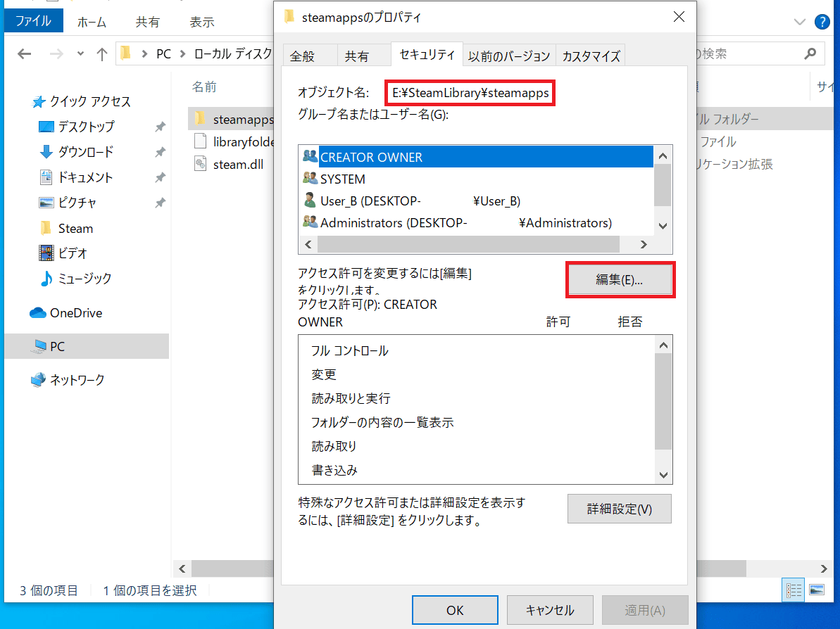Select the libraryfolders file in list
840x629 pixels.
coord(234,142)
